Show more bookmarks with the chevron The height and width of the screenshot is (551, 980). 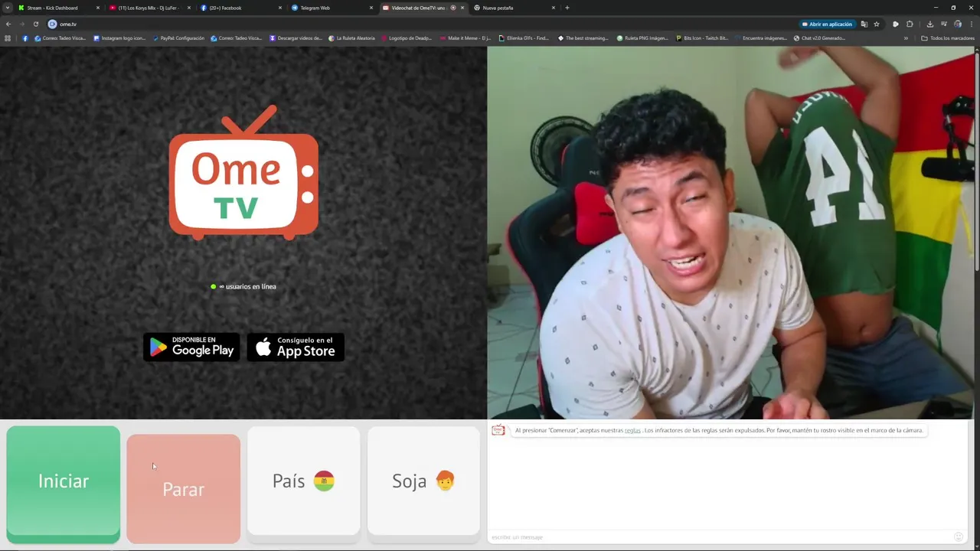[x=906, y=38]
